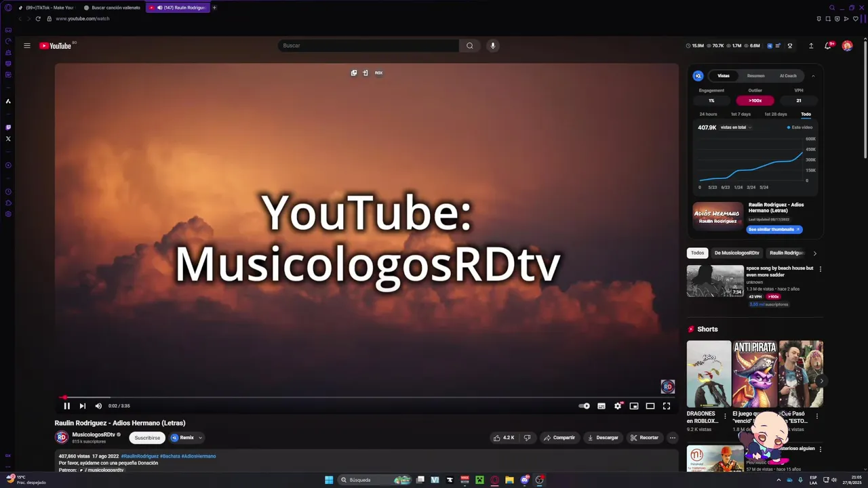Viewport: 868px width, 488px height.
Task: Toggle the autoplay switch in the player
Action: pyautogui.click(x=584, y=406)
